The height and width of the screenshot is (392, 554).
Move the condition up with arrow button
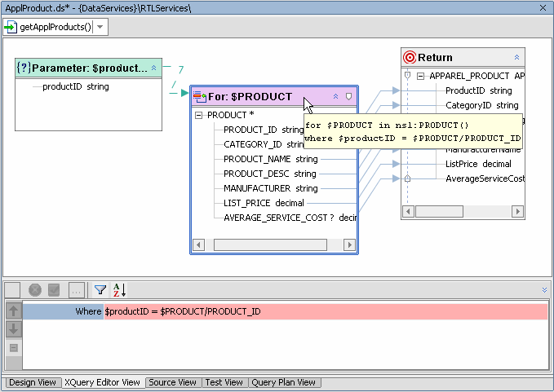click(x=13, y=311)
